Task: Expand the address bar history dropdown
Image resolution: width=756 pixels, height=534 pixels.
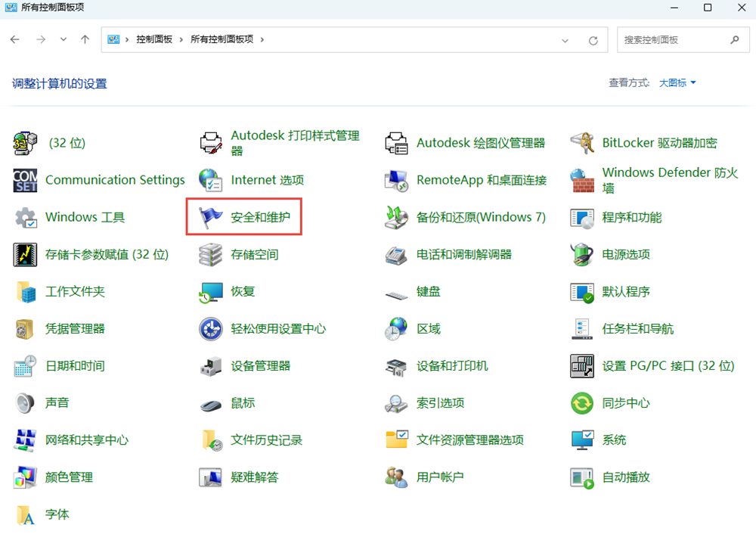Action: click(565, 41)
